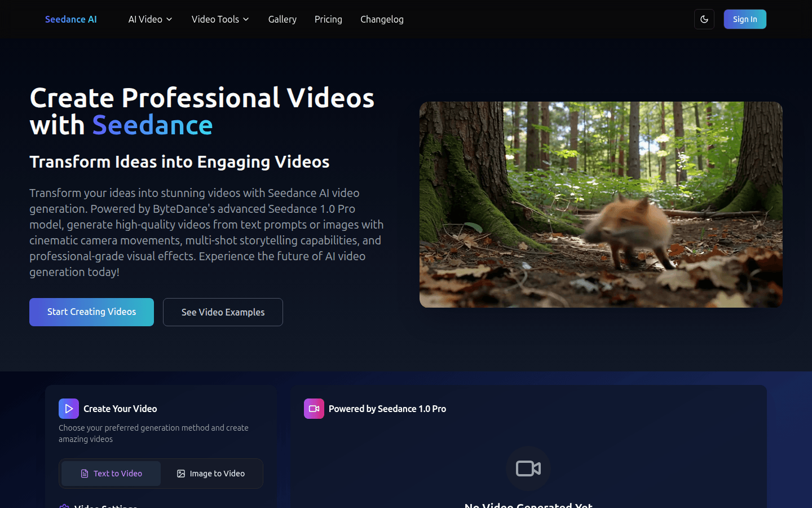Viewport: 812px width, 508px height.
Task: Go to the Pricing page
Action: pyautogui.click(x=328, y=19)
